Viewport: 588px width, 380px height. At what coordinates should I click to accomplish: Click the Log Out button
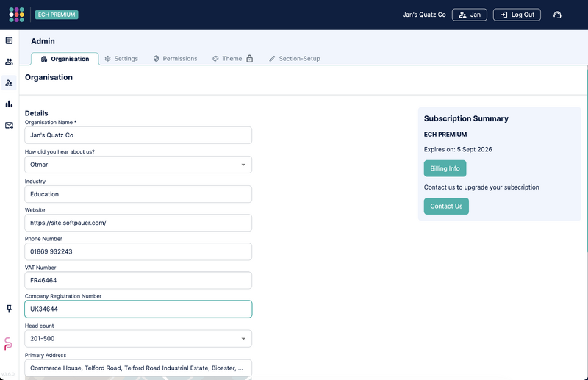coord(517,15)
